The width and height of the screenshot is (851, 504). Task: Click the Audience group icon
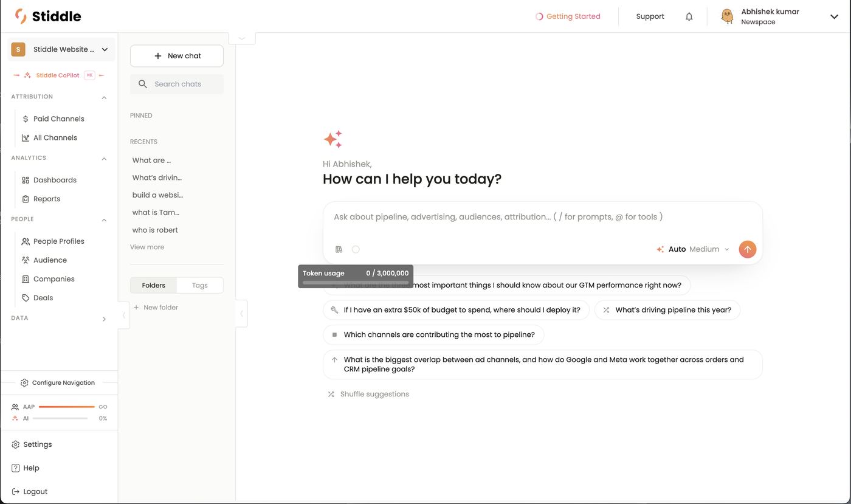click(26, 261)
